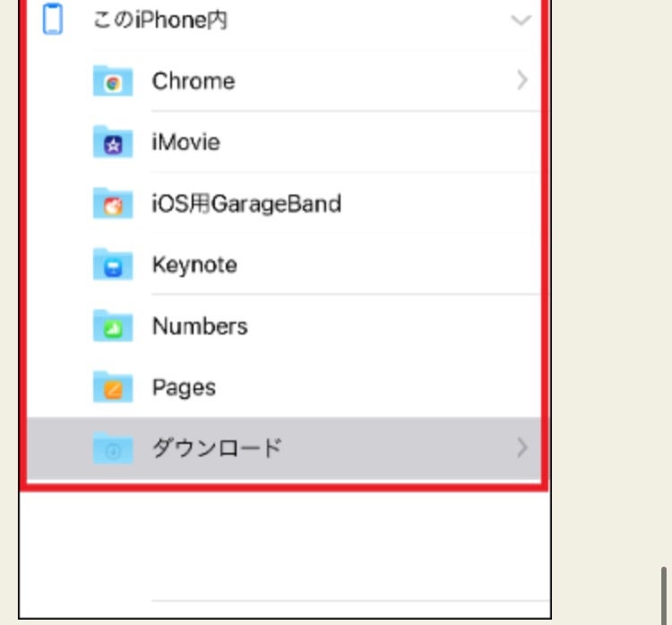
Task: Open the iMovie folder icon
Action: coord(113,143)
